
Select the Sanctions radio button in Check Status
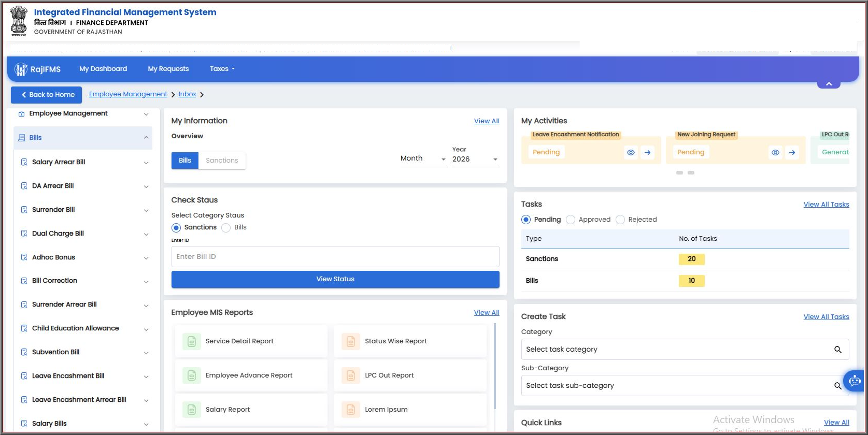point(176,228)
